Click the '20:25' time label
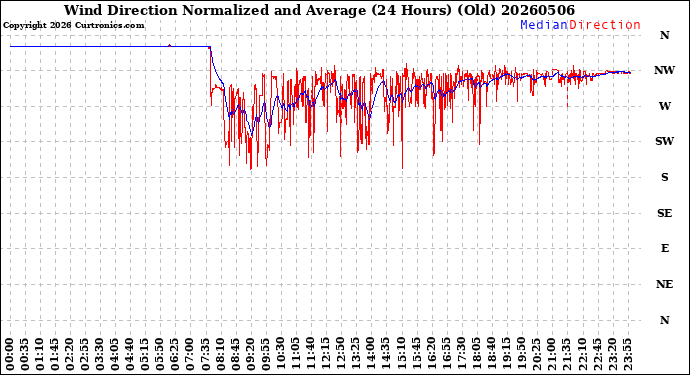 (x=536, y=355)
